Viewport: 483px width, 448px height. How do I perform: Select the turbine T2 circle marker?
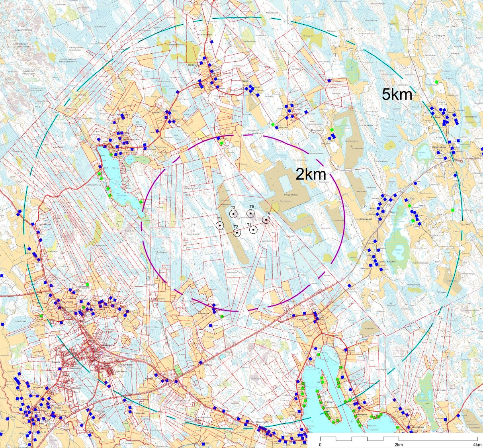pyautogui.click(x=237, y=233)
